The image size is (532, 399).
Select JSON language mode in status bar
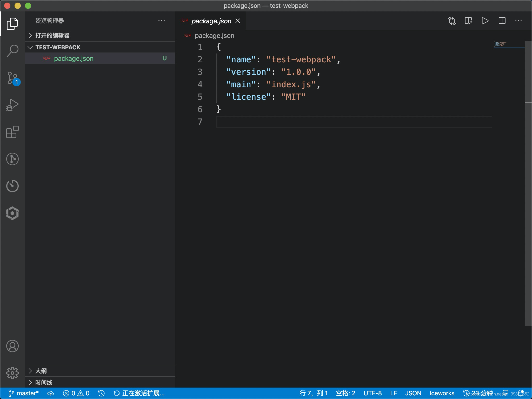pos(413,393)
